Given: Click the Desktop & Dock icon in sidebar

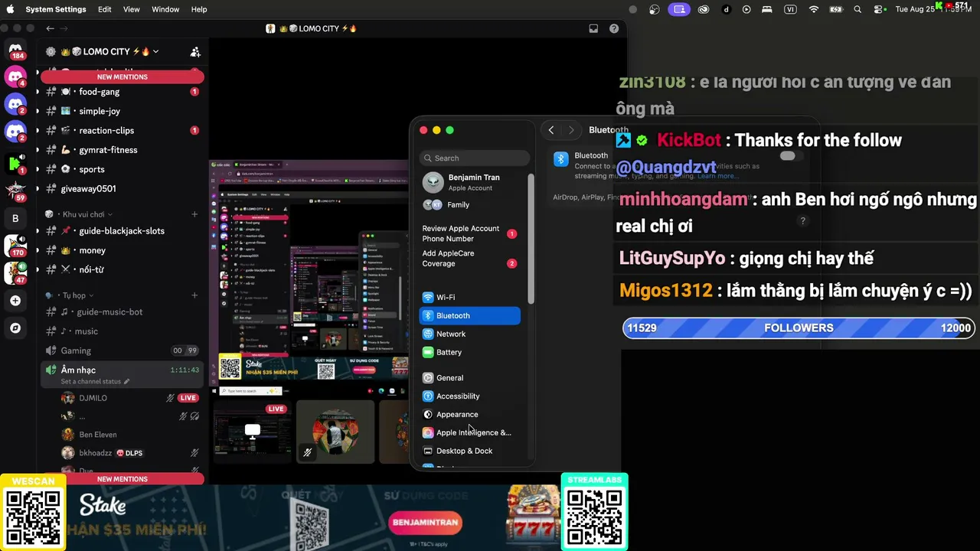Looking at the screenshot, I should 428,451.
